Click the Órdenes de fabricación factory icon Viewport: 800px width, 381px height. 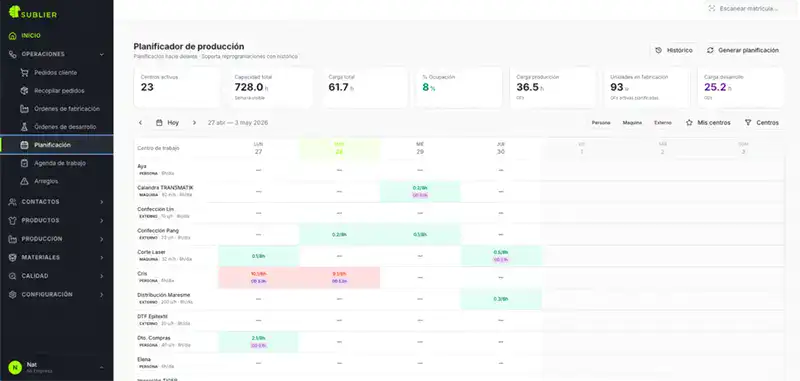point(24,109)
